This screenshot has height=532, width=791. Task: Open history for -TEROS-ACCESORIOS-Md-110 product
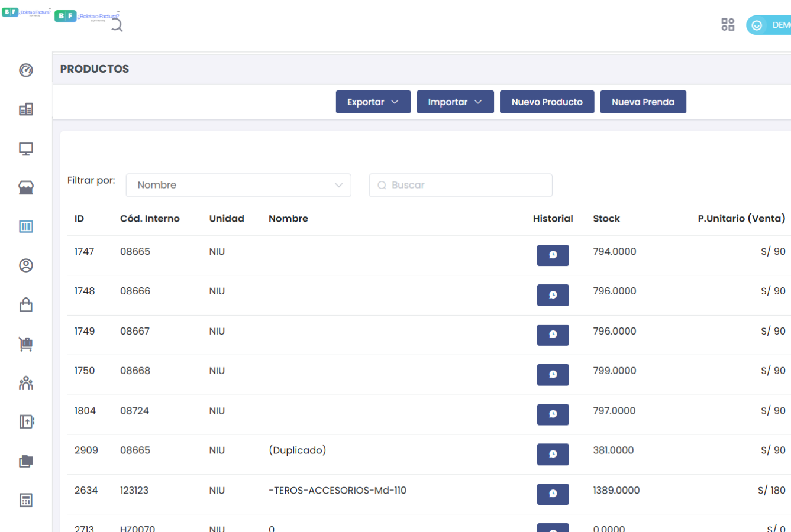coord(553,494)
